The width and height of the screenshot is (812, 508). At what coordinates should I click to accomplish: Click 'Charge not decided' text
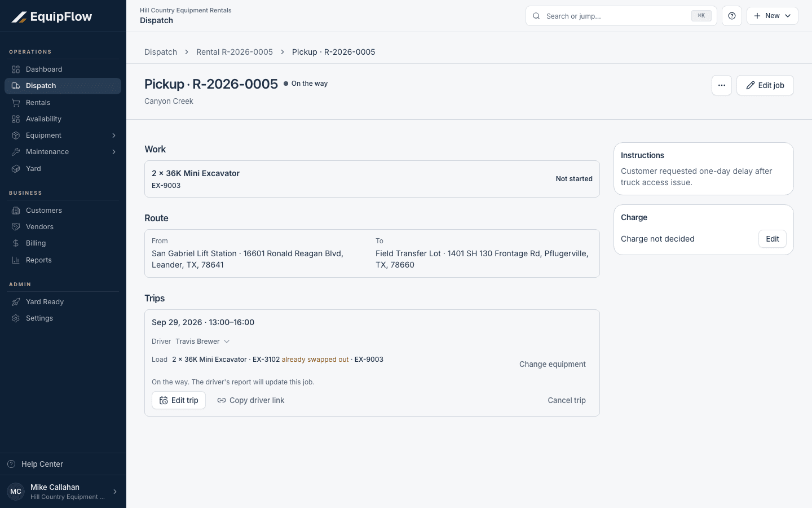click(x=657, y=239)
